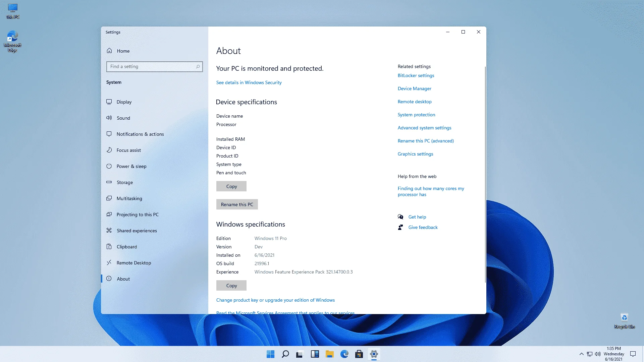Screen dimensions: 644x362
Task: Click Change product key or upgrade link
Action: [275, 300]
